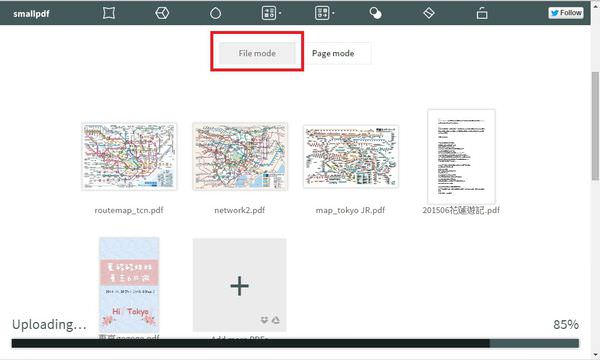Viewport: 600px width, 360px height.
Task: Open the unlock PDF padlock icon
Action: [482, 13]
